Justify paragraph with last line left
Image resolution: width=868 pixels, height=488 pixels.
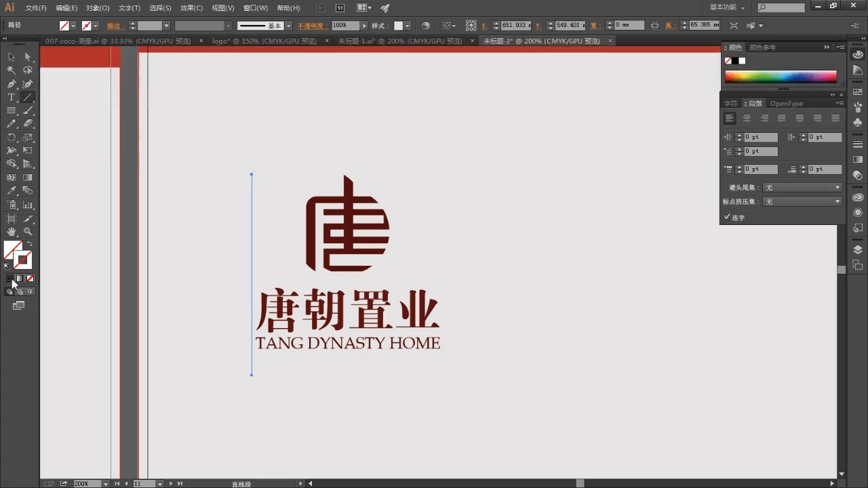[782, 118]
